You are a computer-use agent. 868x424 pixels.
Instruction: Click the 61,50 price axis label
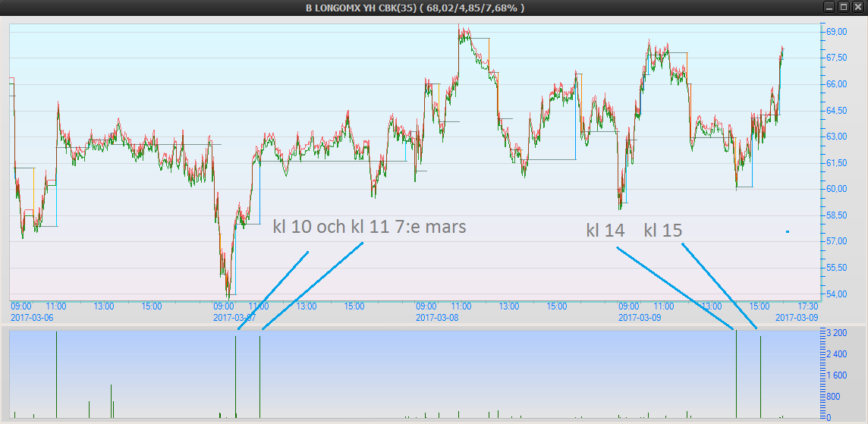tap(836, 163)
